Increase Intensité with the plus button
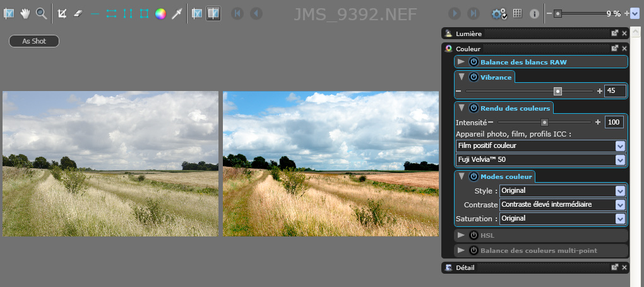Image resolution: width=644 pixels, height=287 pixels. [x=597, y=122]
